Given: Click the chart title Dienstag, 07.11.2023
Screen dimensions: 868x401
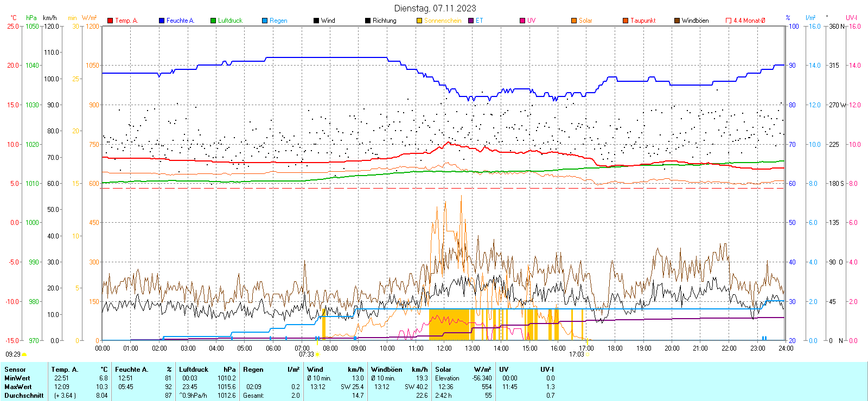Looking at the screenshot, I should coord(435,8).
